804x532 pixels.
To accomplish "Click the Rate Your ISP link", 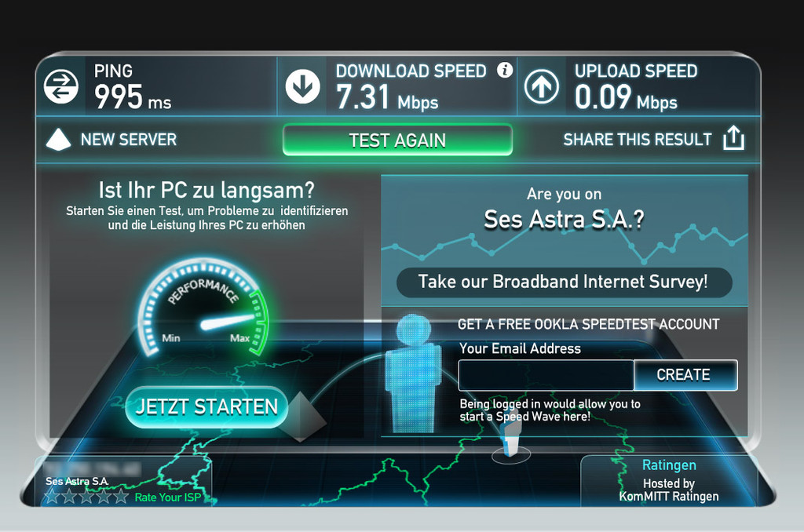I will pyautogui.click(x=168, y=497).
